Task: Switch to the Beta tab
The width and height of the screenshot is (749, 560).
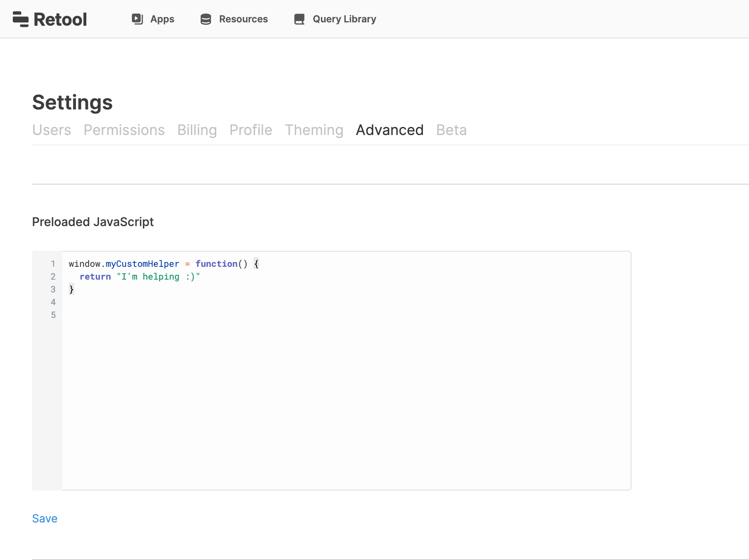Action: point(452,130)
